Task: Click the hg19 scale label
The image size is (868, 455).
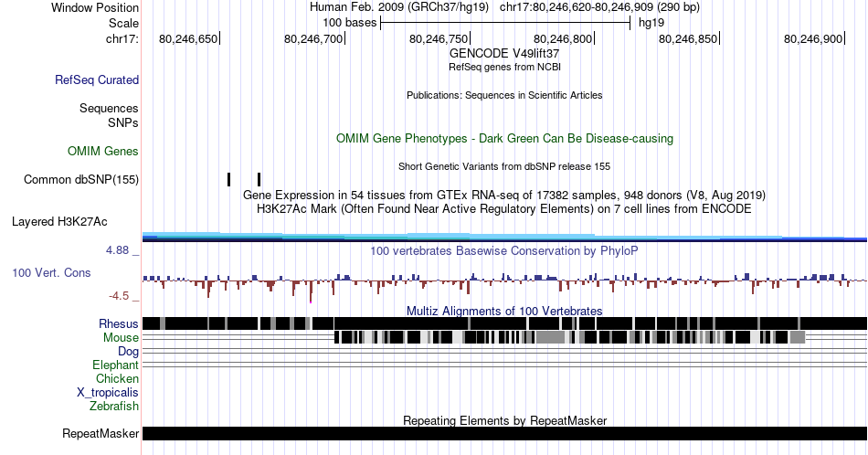Action: [x=651, y=23]
